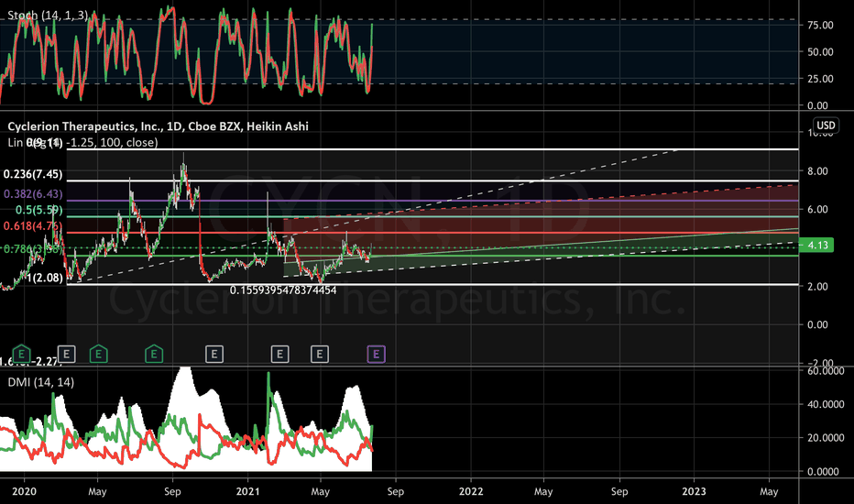The height and width of the screenshot is (504, 854).
Task: Click the 75.00 stochastic scale value
Action: click(820, 25)
